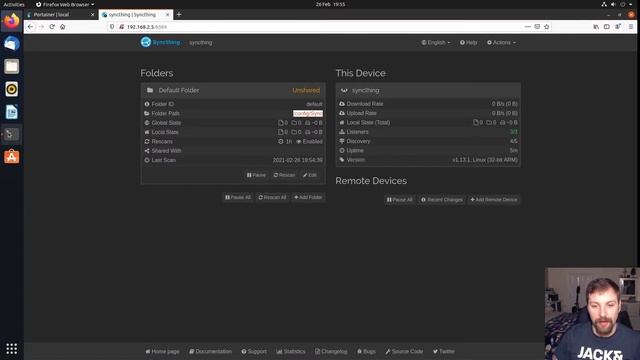The image size is (640, 360).
Task: Click the Discovery value 4/5
Action: coord(514,141)
